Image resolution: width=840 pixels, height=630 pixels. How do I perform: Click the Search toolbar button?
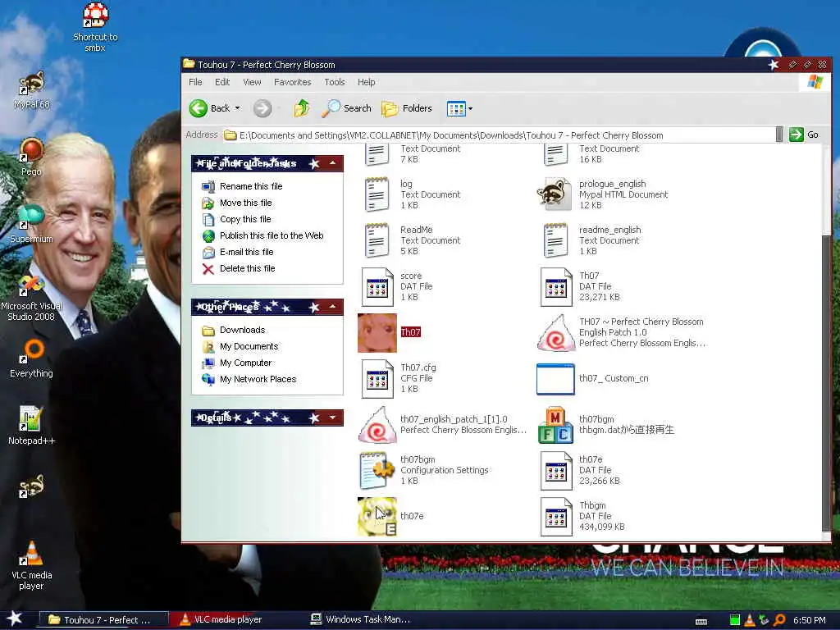(x=346, y=108)
